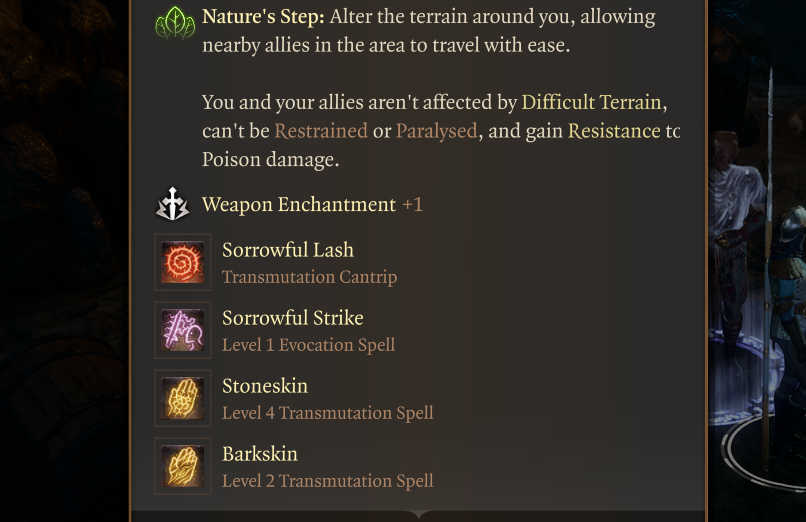Click the Level 1 Evocation Spell subtitle
Image resolution: width=806 pixels, height=522 pixels.
point(308,345)
